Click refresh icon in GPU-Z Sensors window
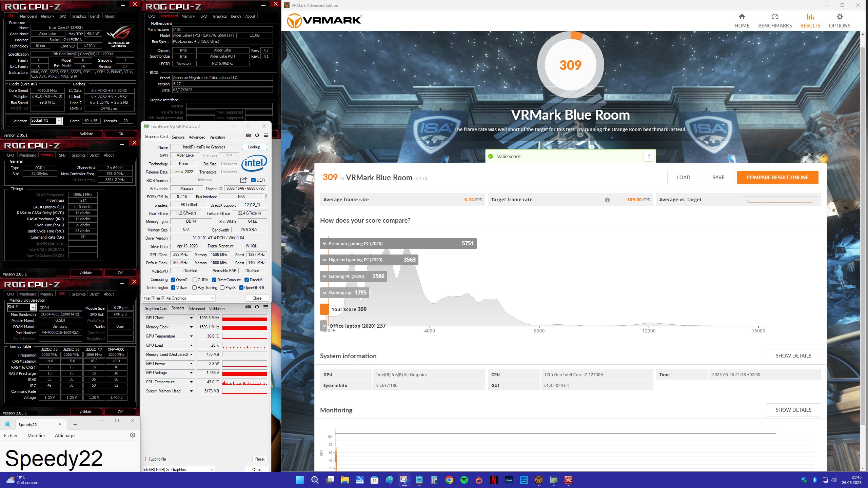Screen dimensions: 868x488 257,307
